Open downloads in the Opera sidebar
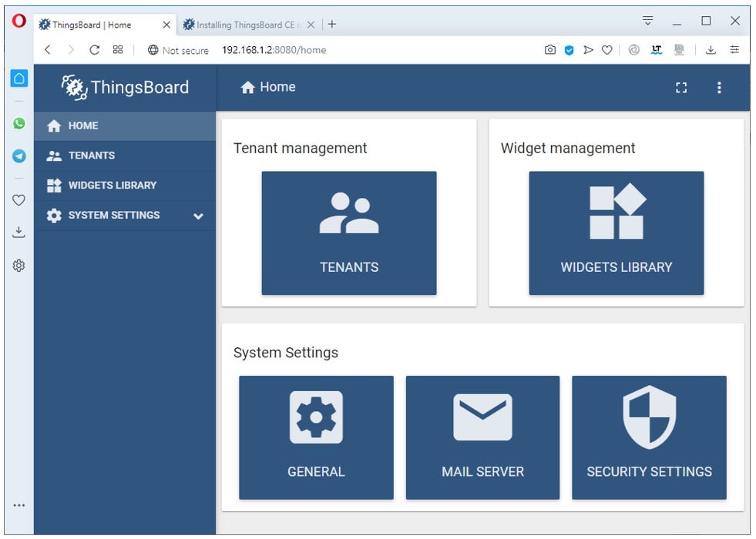The height and width of the screenshot is (539, 756). click(x=18, y=233)
